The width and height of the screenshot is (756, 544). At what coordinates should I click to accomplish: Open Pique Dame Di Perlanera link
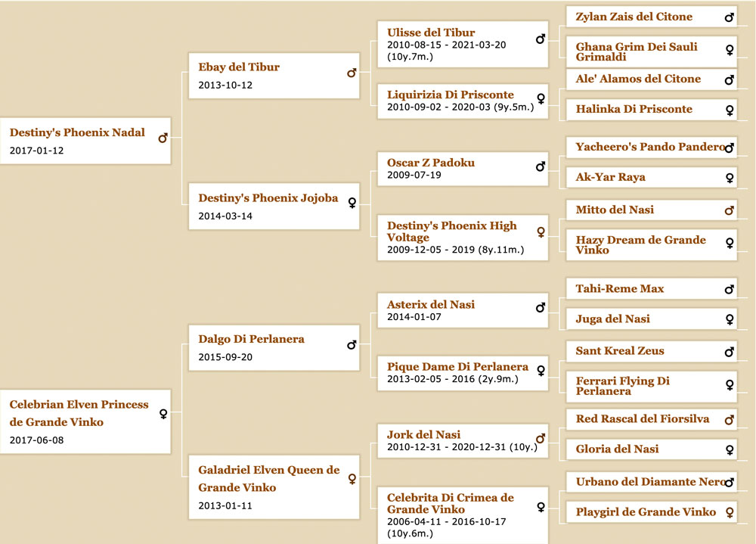click(457, 367)
